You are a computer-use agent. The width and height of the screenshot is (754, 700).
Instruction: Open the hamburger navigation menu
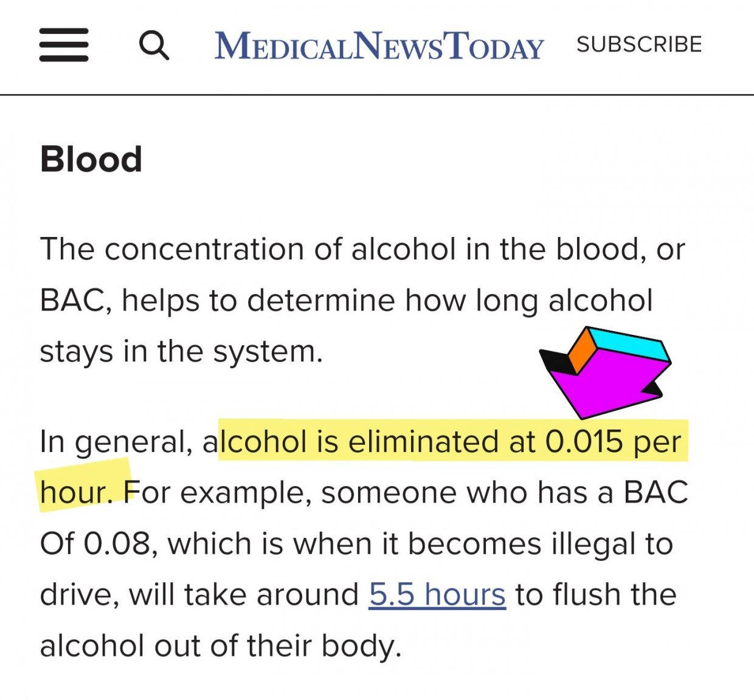64,44
